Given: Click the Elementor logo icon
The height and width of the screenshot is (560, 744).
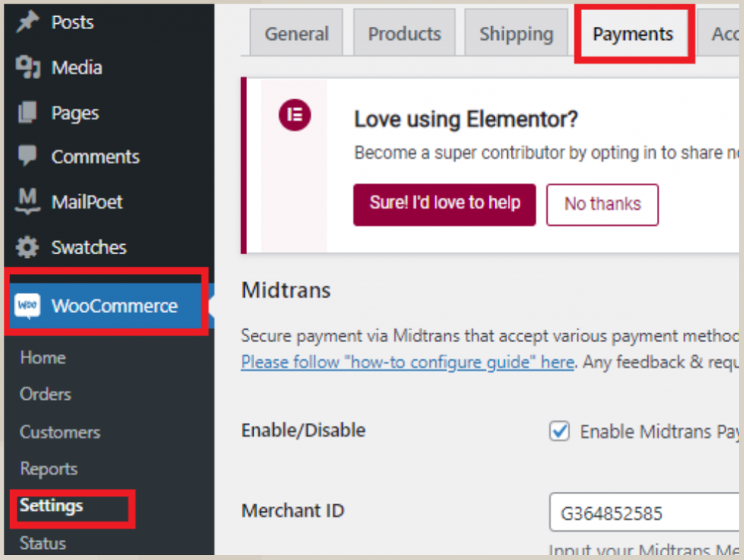Looking at the screenshot, I should (x=295, y=115).
